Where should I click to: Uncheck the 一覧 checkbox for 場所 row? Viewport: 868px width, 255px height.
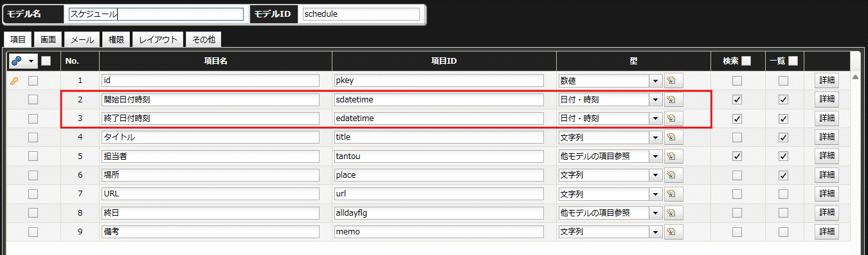pos(783,175)
